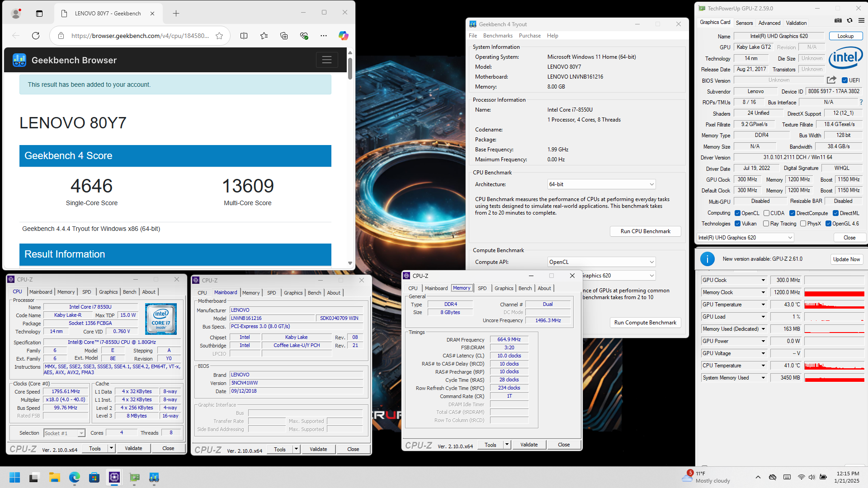Click Close button below GPU-Z graphics card
868x488 pixels.
pos(849,238)
